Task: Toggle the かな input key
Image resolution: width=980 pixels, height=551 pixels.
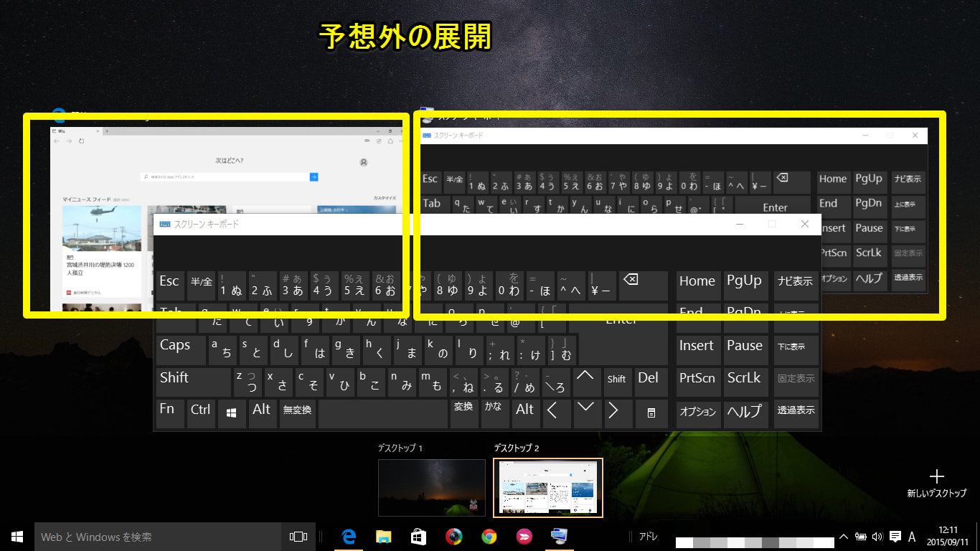Action: 493,412
